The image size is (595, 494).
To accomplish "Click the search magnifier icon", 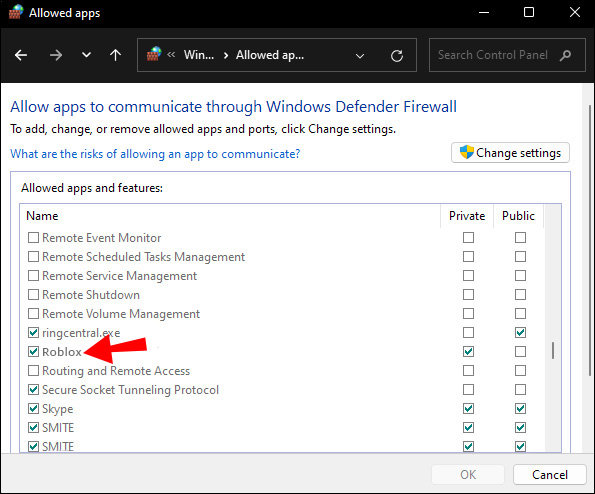I will point(565,55).
